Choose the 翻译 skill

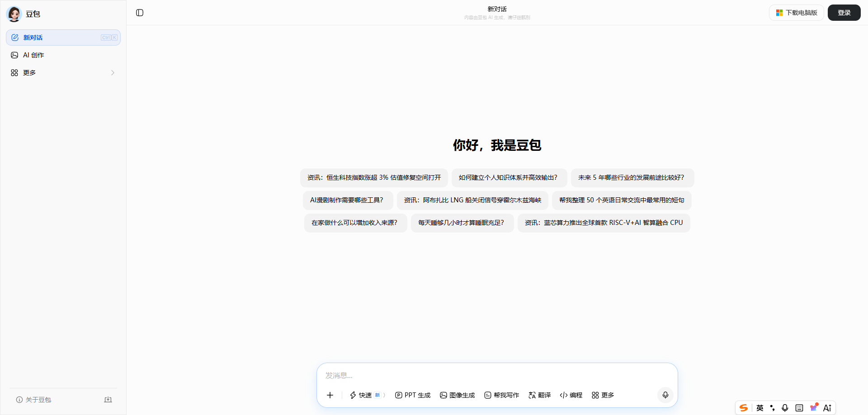pyautogui.click(x=540, y=395)
